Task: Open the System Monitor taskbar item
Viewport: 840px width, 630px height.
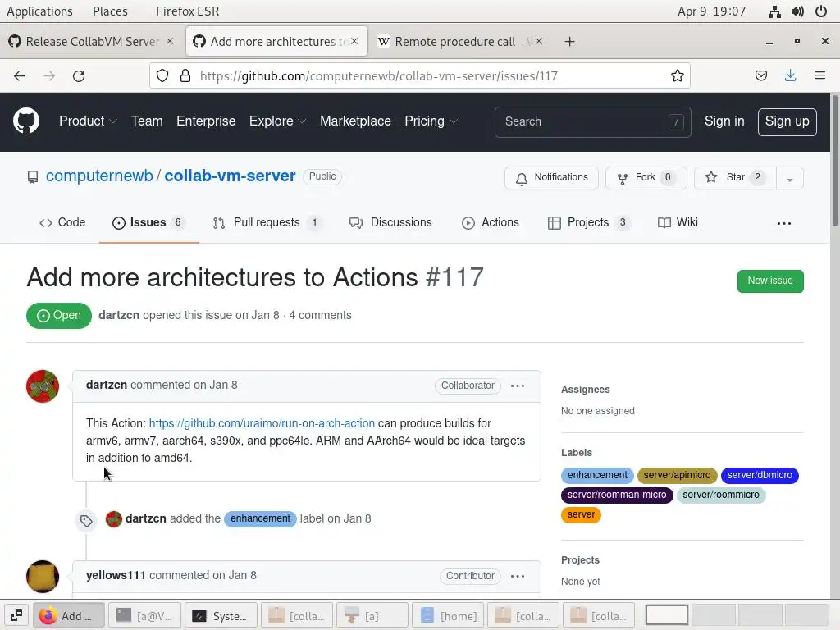Action: (221, 615)
